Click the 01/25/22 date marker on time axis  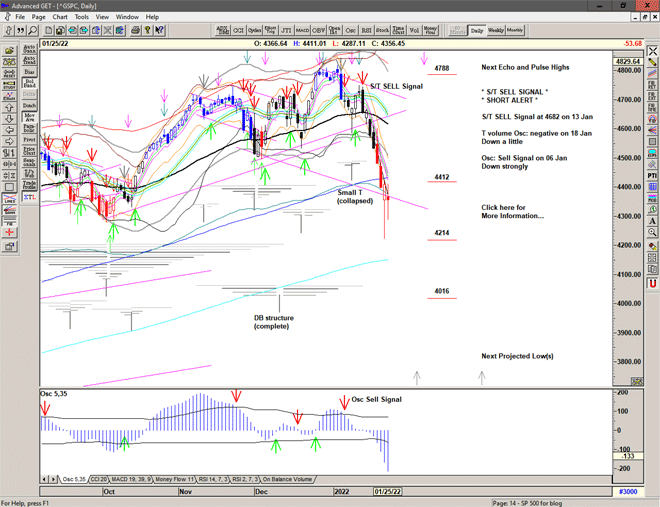(x=386, y=491)
